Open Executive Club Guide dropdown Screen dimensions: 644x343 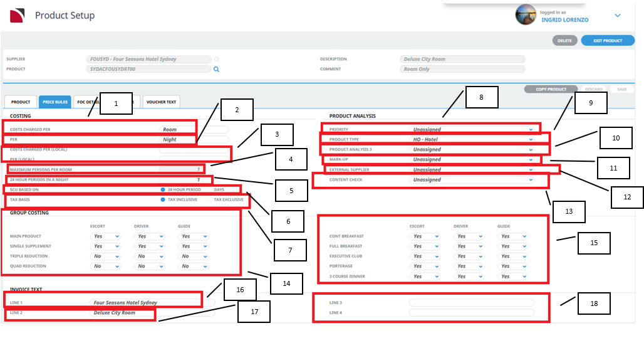(513, 256)
